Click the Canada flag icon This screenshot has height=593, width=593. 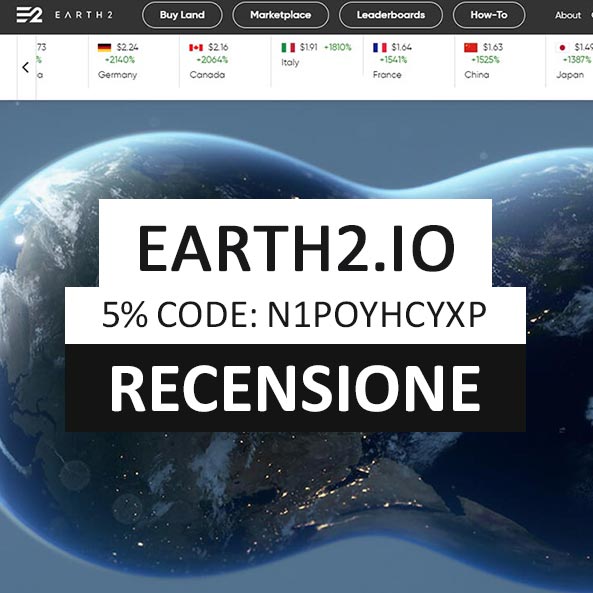pos(196,48)
